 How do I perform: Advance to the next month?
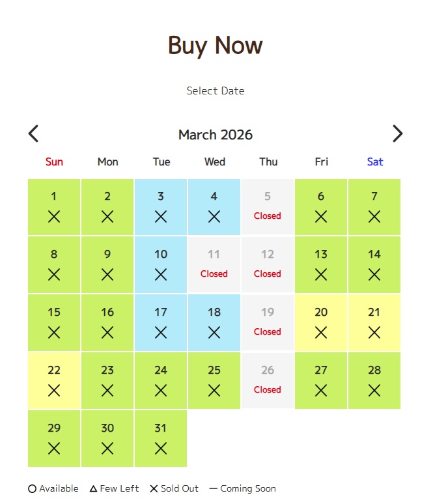pyautogui.click(x=398, y=133)
